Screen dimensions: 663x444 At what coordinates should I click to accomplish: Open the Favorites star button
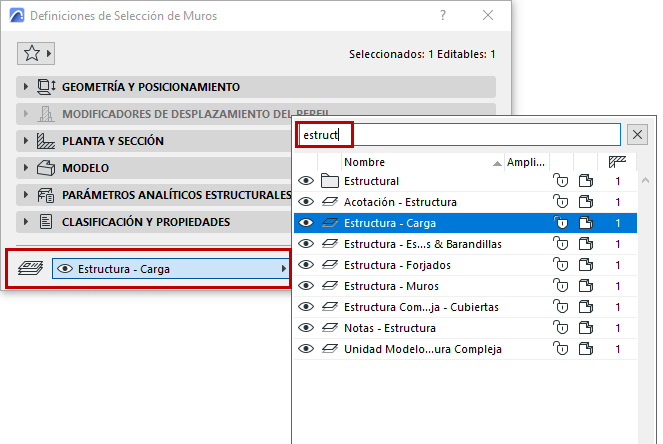[32, 53]
